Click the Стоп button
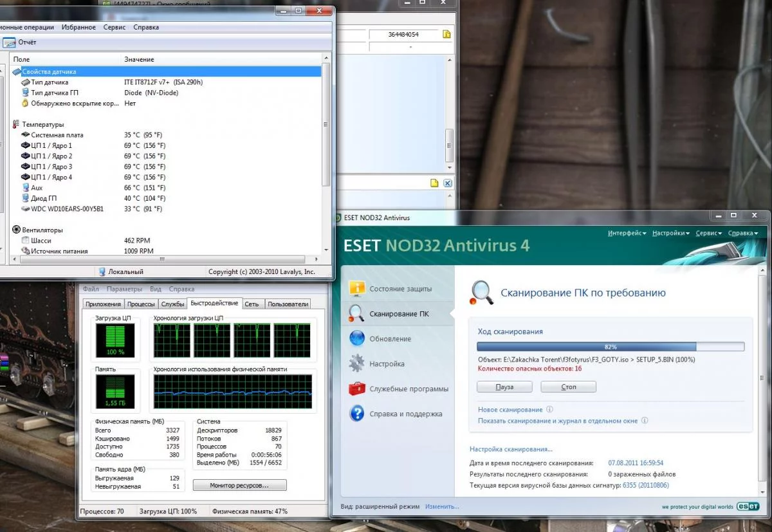Screen dimensions: 772x532 tap(569, 387)
